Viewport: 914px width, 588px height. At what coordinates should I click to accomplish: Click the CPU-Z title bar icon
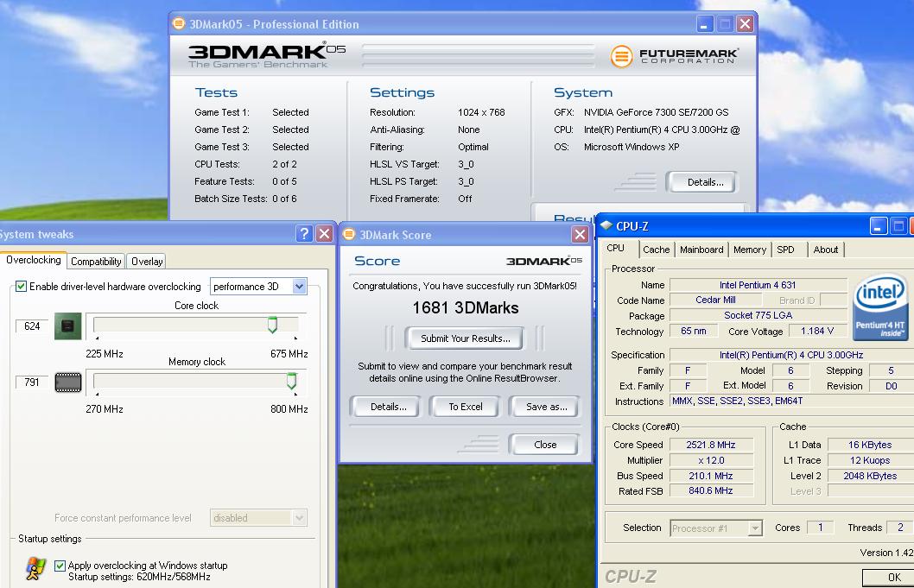pyautogui.click(x=606, y=225)
